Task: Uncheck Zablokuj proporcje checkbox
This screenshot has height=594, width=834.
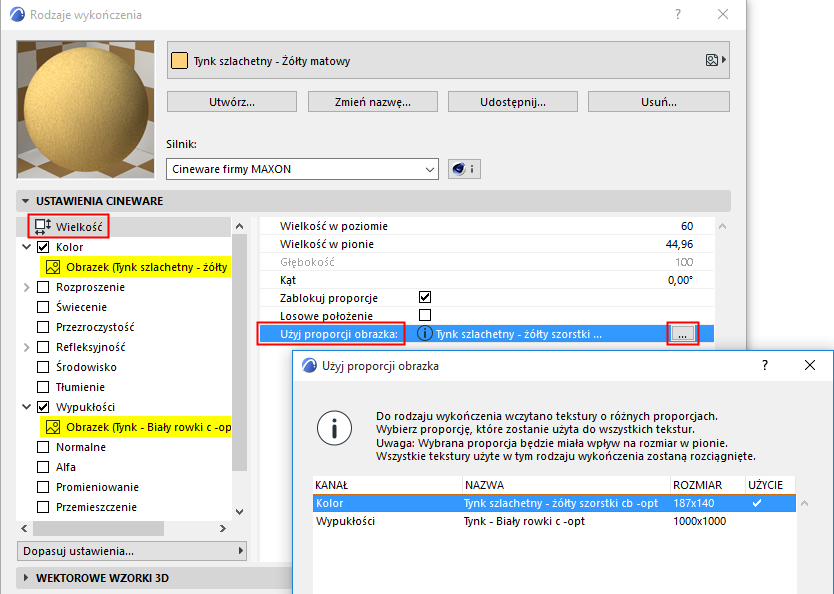Action: [425, 297]
